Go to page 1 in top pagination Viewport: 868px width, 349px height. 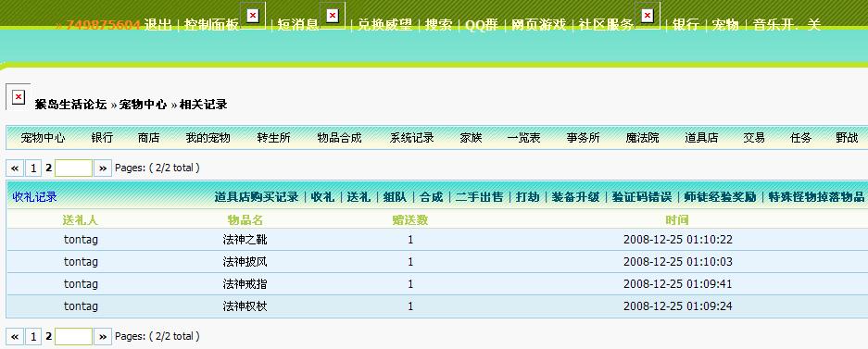click(33, 168)
